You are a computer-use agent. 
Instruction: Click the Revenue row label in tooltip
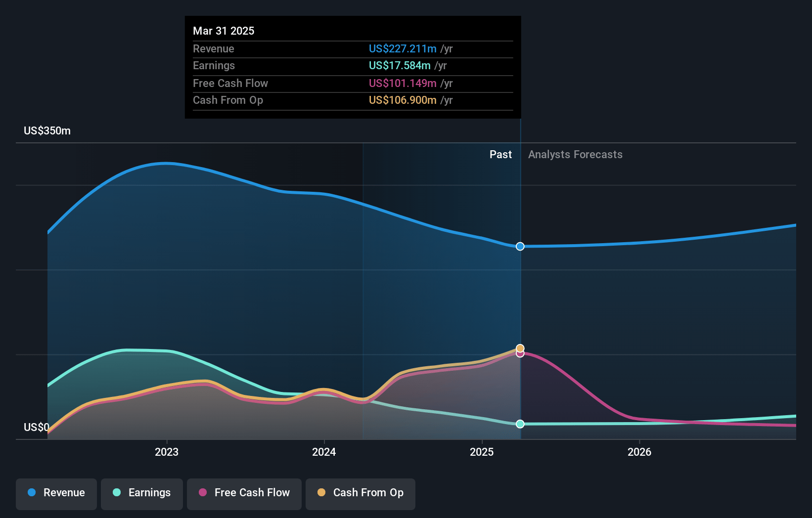point(214,49)
